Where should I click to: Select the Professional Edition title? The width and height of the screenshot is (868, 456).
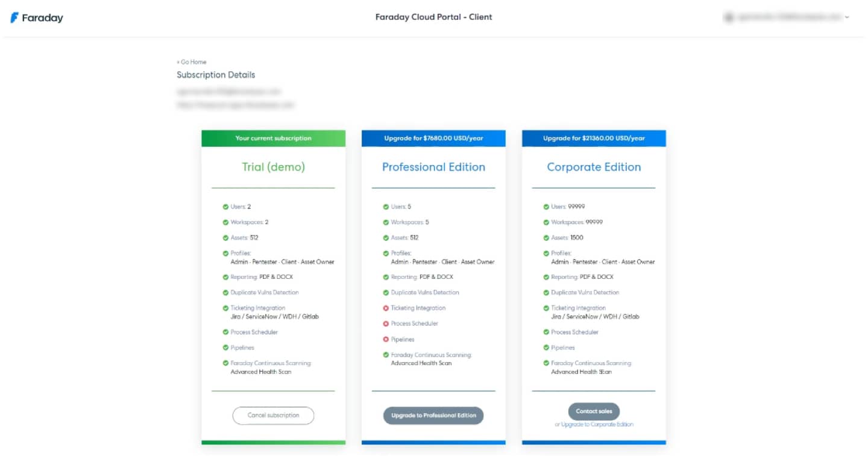(x=433, y=167)
